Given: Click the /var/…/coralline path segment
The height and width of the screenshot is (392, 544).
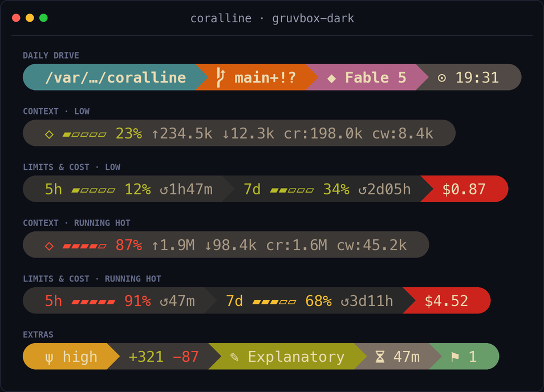Looking at the screenshot, I should (x=116, y=77).
